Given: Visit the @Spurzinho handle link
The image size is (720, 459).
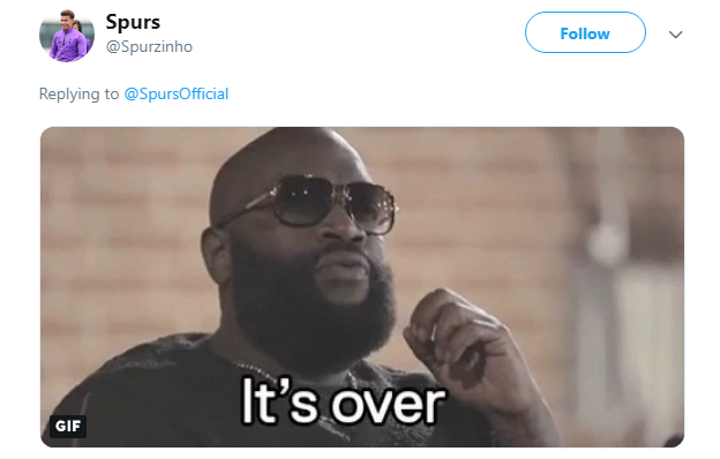Looking at the screenshot, I should (x=149, y=46).
